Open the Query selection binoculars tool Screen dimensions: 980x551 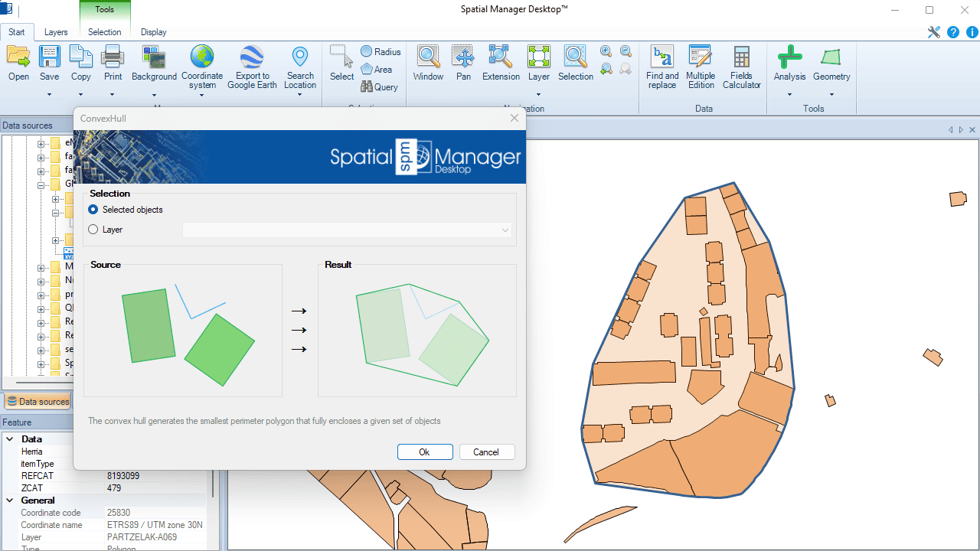tap(379, 87)
